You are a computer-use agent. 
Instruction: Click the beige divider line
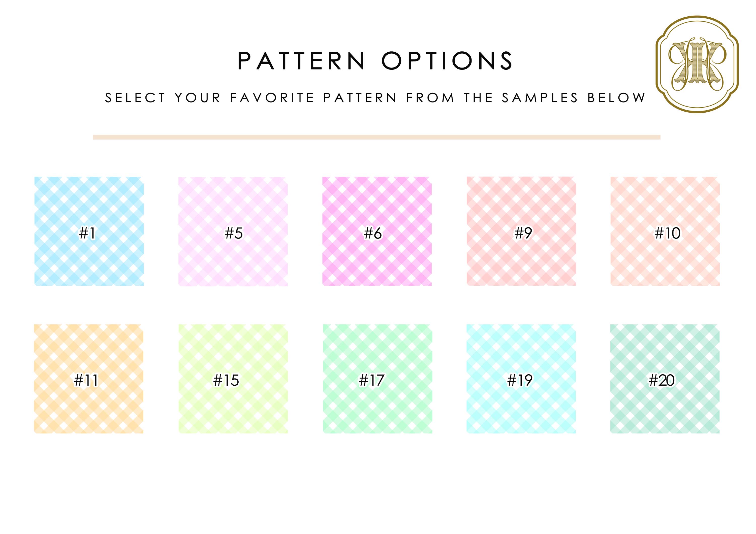[x=377, y=137]
